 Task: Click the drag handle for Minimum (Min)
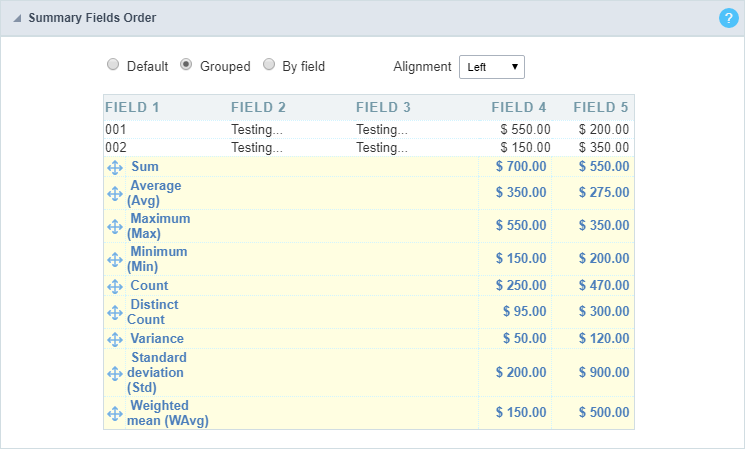pos(115,259)
